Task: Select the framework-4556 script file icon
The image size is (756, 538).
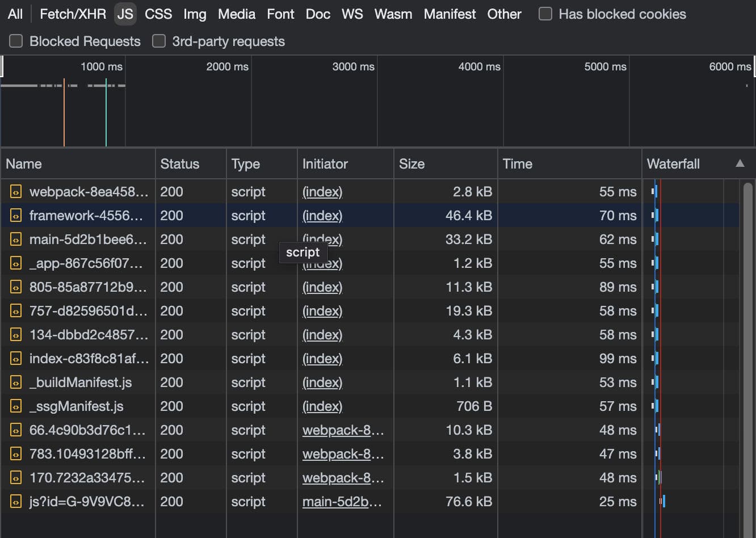Action: [x=16, y=216]
